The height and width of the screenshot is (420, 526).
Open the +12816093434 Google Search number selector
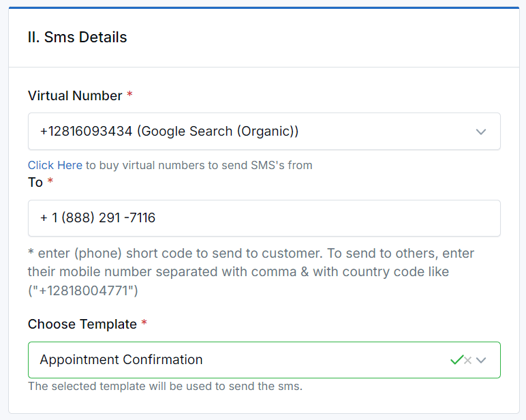[264, 132]
